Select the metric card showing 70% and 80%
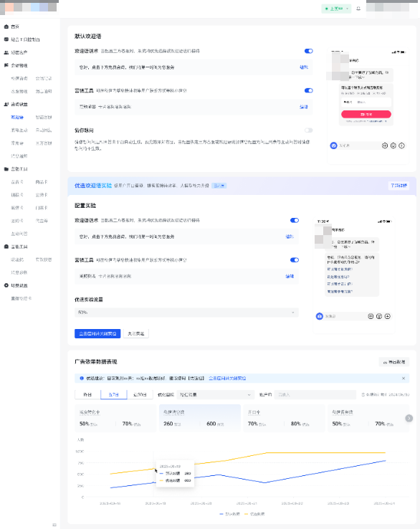The image size is (420, 529). pyautogui.click(x=284, y=418)
